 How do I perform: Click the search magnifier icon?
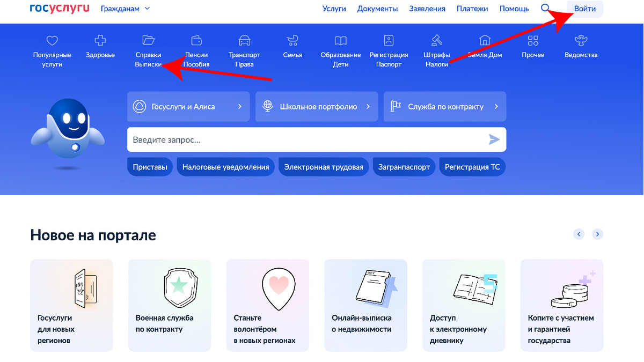546,8
